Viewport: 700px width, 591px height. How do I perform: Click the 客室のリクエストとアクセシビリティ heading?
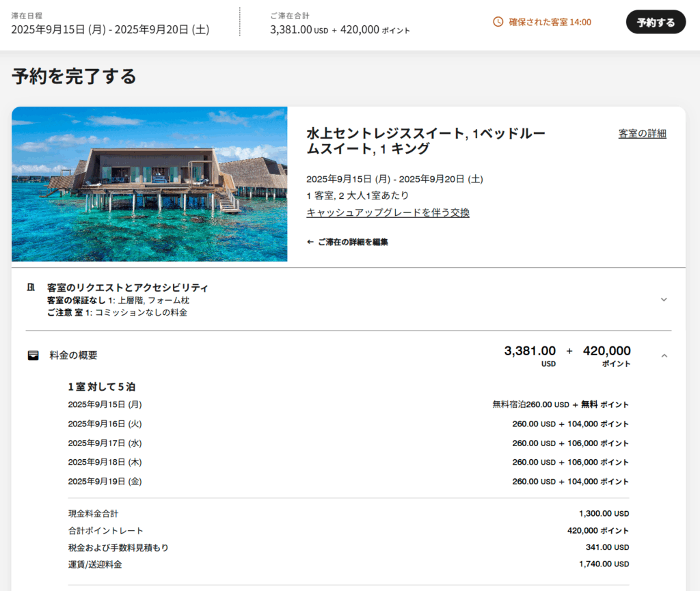click(127, 288)
